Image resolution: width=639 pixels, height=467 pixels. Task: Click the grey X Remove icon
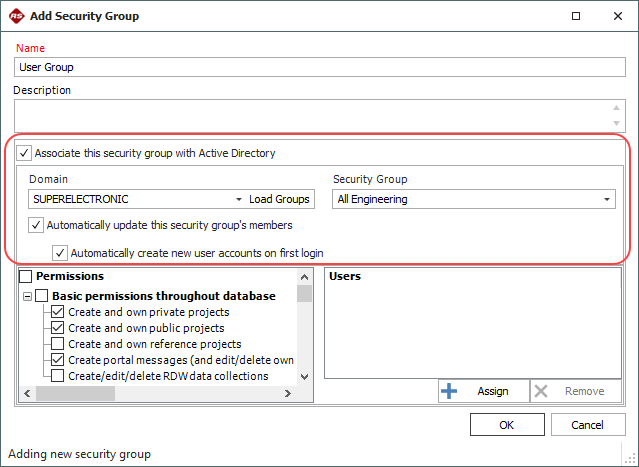tap(541, 391)
